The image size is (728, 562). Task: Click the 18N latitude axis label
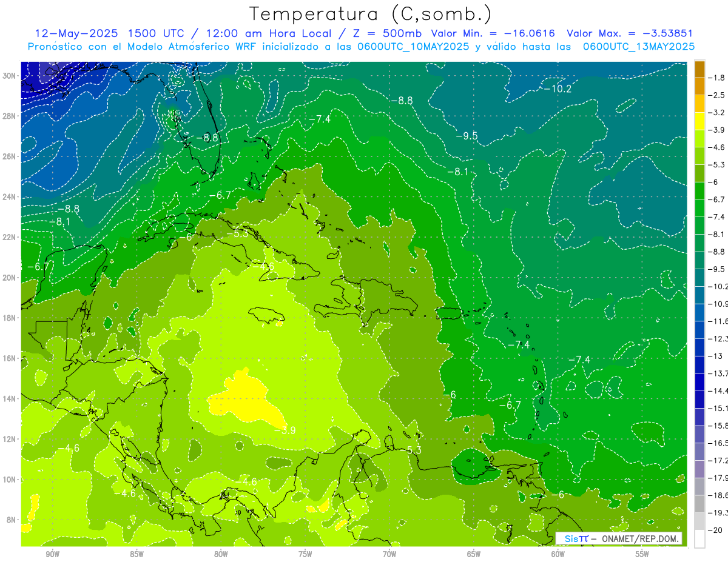[10, 318]
